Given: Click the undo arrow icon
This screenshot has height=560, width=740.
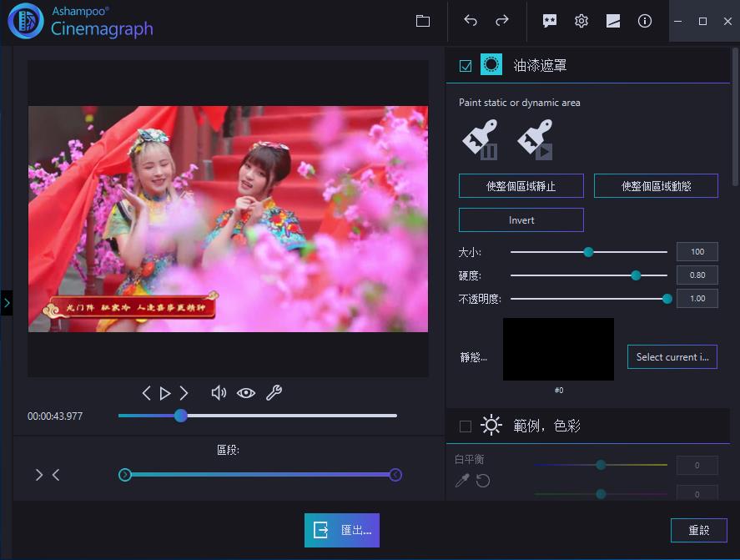Looking at the screenshot, I should pos(471,21).
